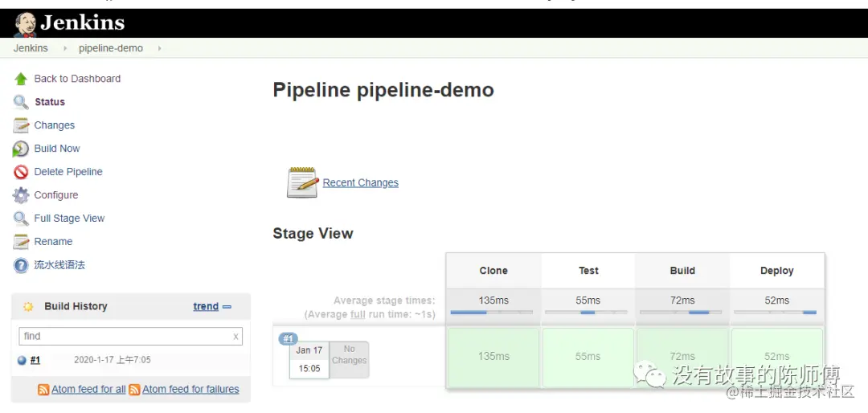
Task: Click the 2020-1-17 上午7:05 build timestamp
Action: click(x=113, y=360)
